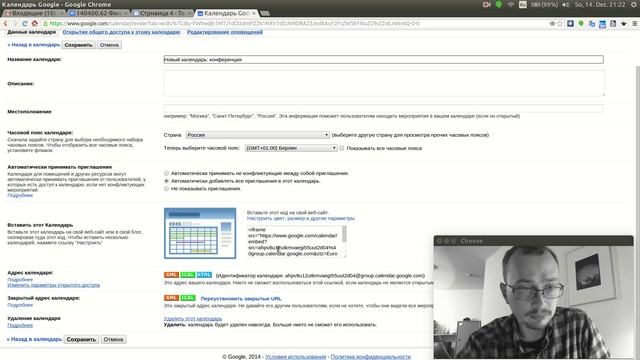Open 'Условия использования' footer link

pos(296,357)
